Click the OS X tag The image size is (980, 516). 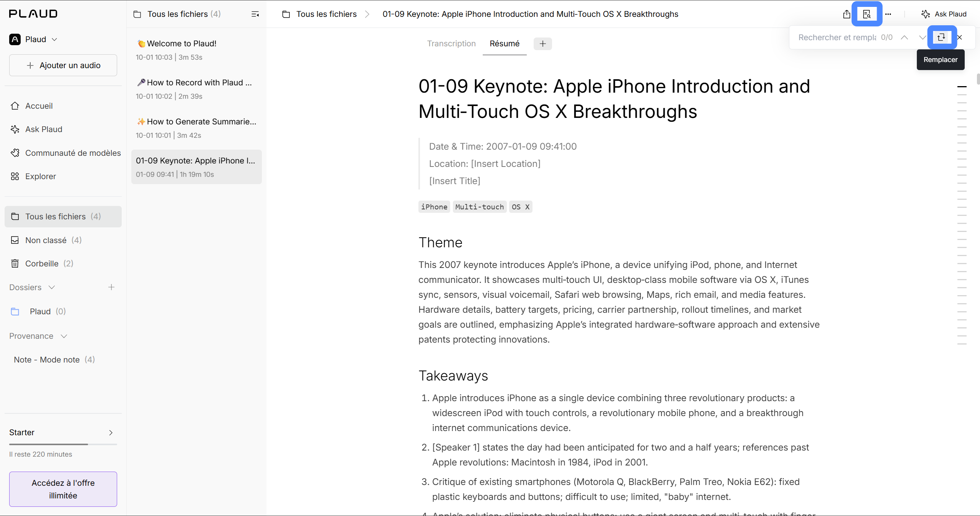point(521,207)
